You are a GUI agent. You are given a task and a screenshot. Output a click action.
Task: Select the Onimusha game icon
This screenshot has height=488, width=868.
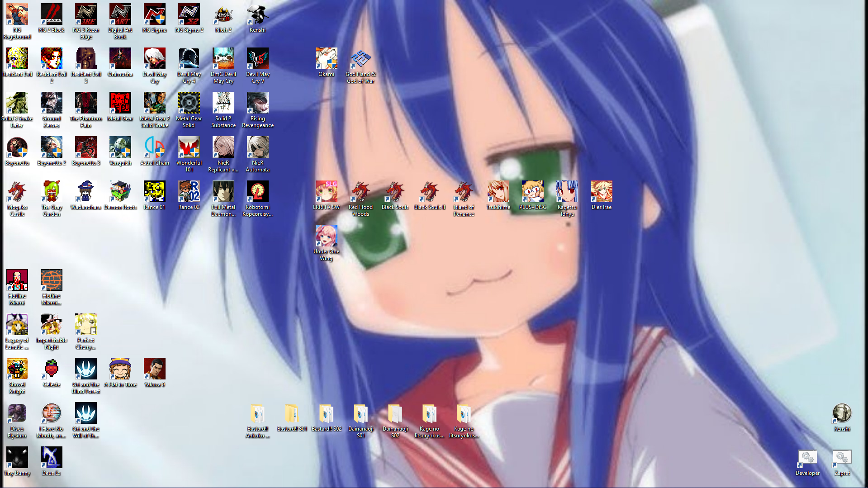(x=120, y=59)
